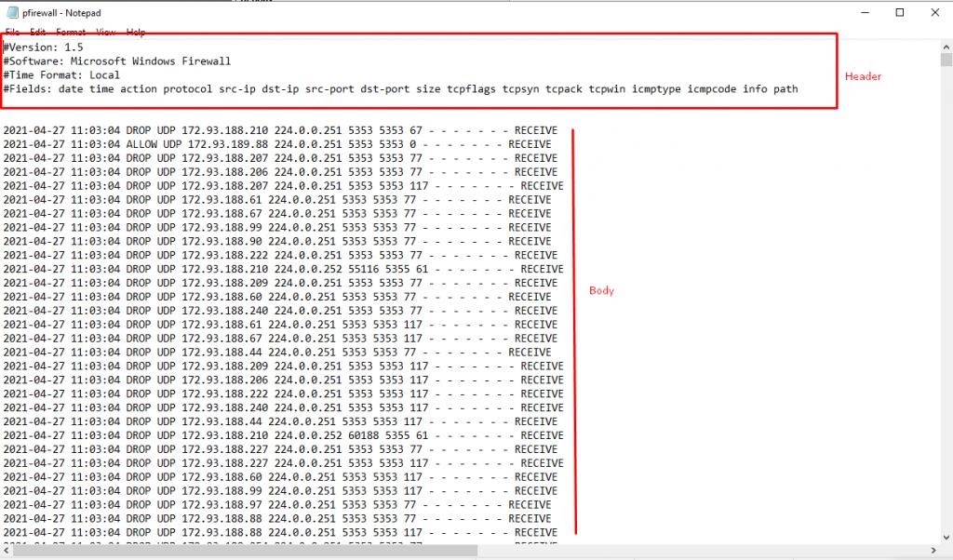This screenshot has height=560, width=953.
Task: Click the 172.93.188.206 line with size 77
Action: [280, 172]
